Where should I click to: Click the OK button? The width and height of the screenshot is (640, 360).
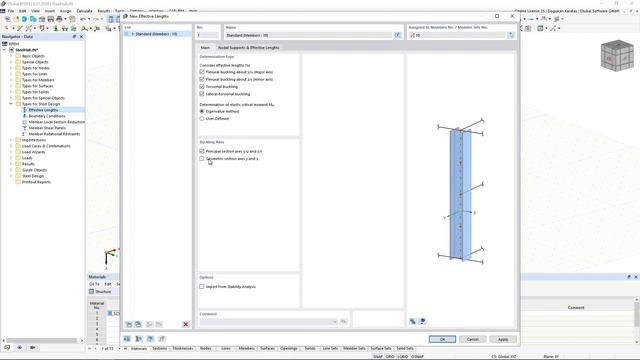(x=442, y=339)
